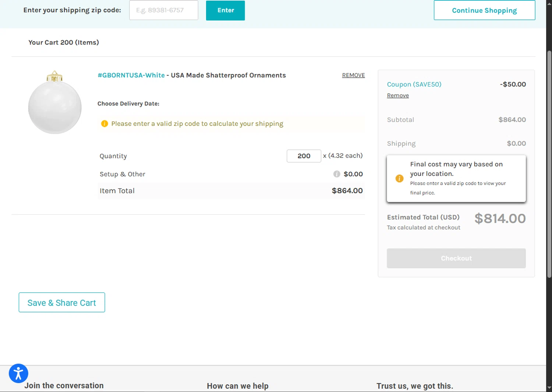
Task: Click the scrollbar down arrow
Action: pos(549,388)
